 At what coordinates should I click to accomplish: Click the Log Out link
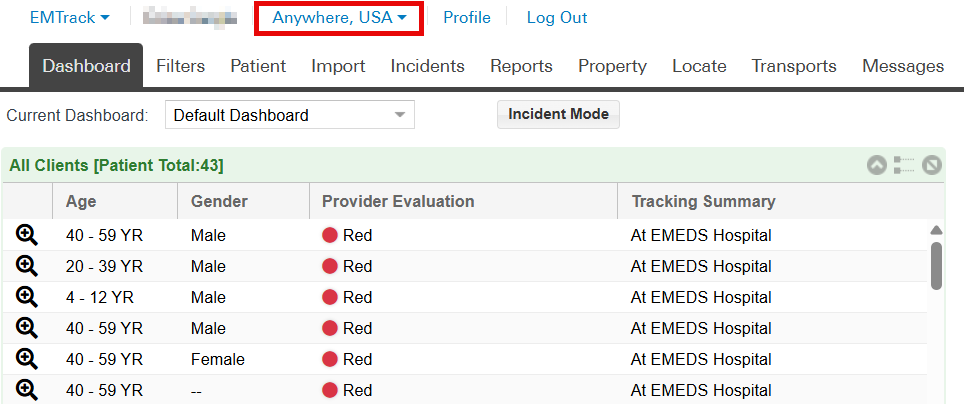[557, 18]
